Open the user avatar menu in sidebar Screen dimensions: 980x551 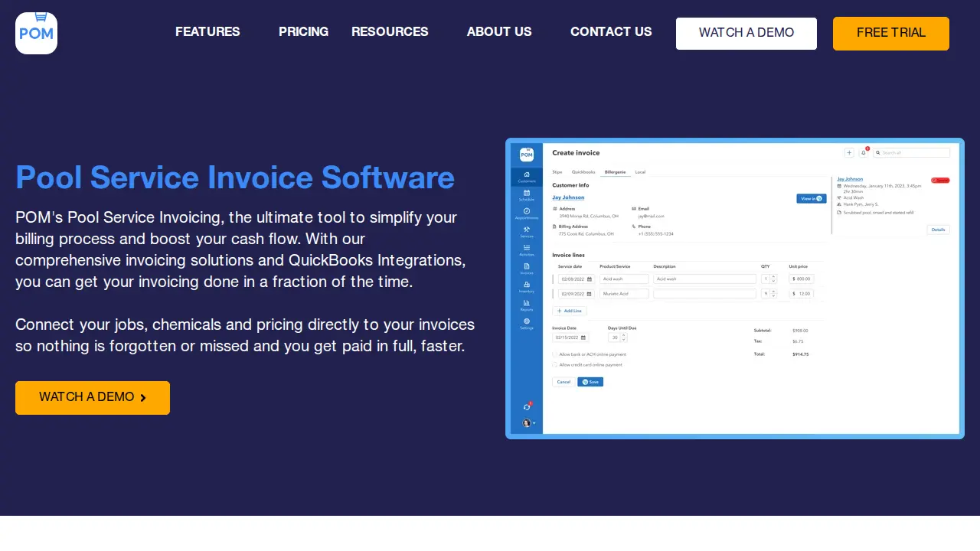pyautogui.click(x=528, y=422)
